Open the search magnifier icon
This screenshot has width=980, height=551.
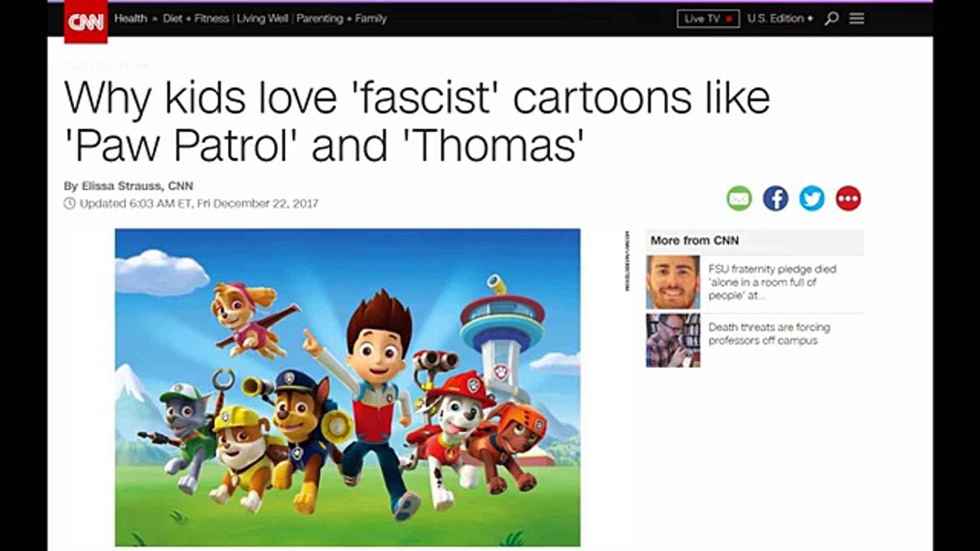[831, 19]
